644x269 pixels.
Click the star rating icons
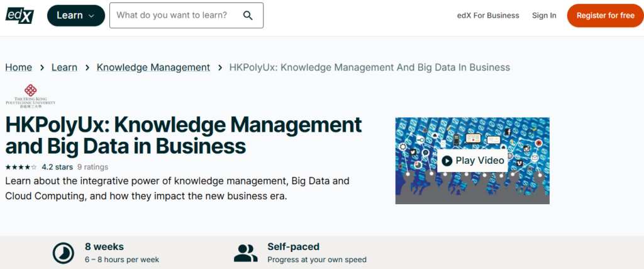21,167
